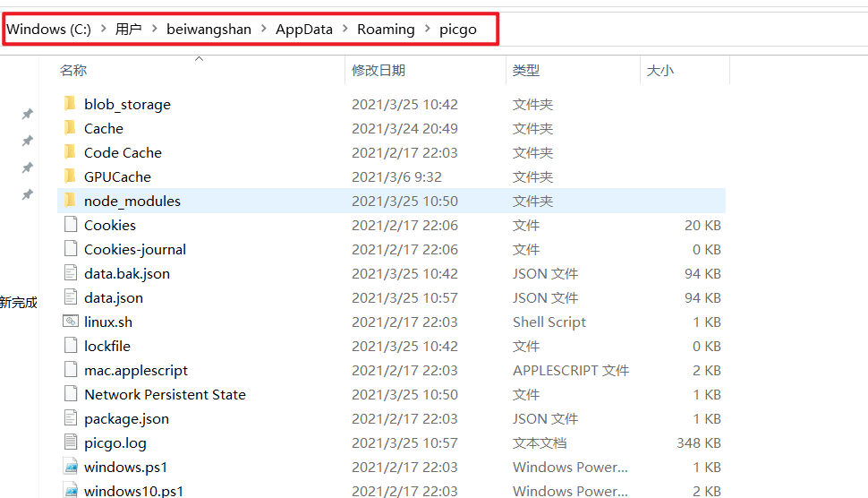
Task: Expand the chevron after Windows (C:)
Action: tap(104, 29)
